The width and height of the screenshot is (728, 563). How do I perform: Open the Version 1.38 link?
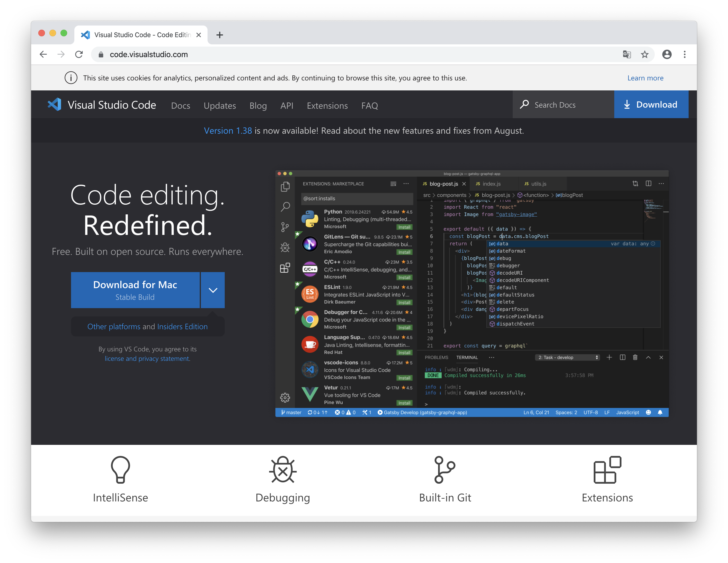coord(228,131)
